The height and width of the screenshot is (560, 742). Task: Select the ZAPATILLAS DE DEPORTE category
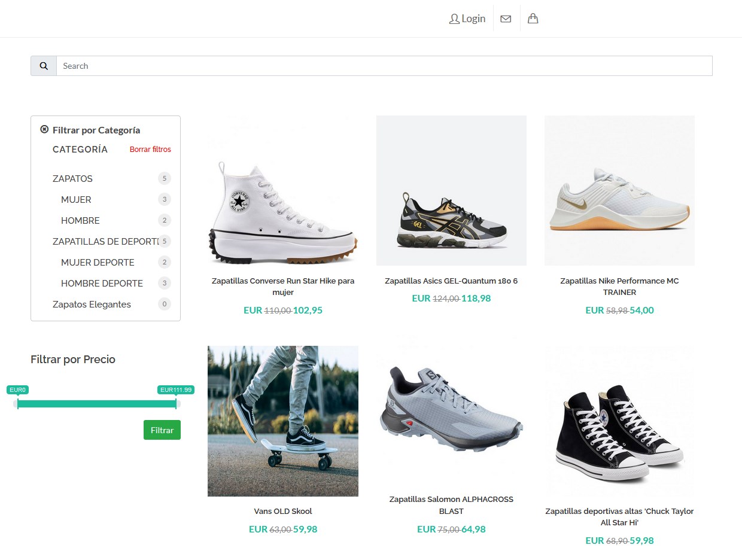click(x=105, y=241)
